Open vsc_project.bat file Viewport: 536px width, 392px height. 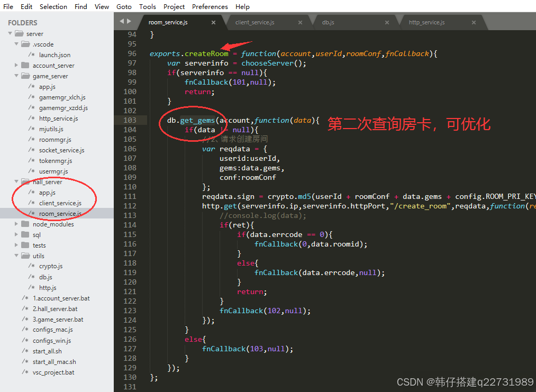tap(53, 372)
